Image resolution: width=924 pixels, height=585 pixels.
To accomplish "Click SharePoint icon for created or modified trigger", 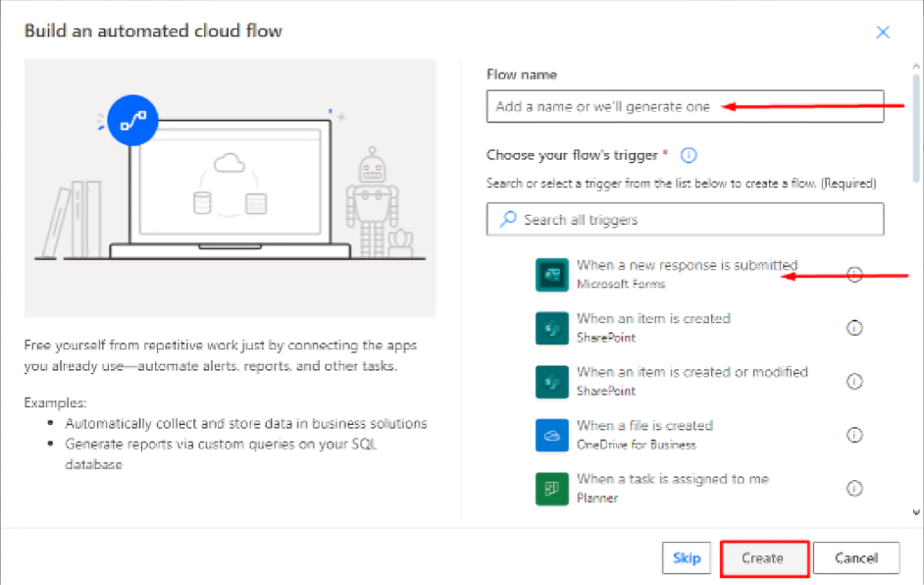I will tap(551, 382).
